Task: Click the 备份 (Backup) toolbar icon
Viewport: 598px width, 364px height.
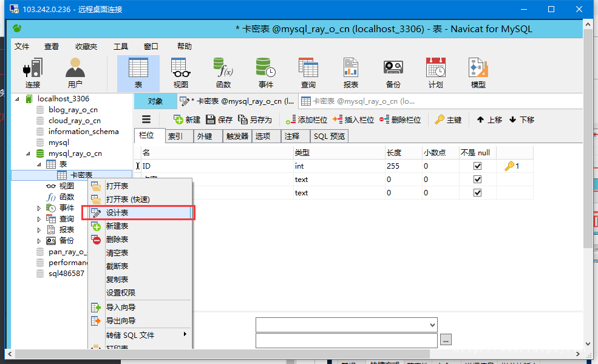Action: (x=393, y=73)
